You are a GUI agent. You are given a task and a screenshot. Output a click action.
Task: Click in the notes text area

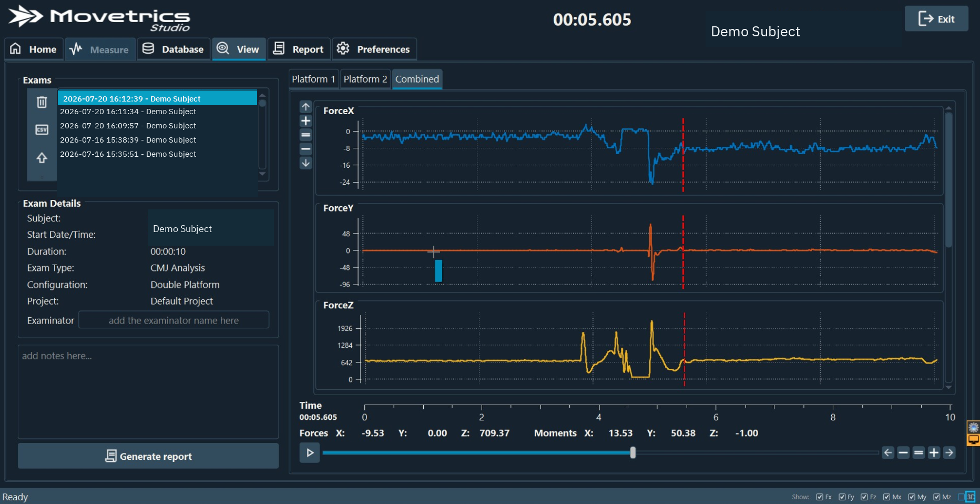[148, 392]
